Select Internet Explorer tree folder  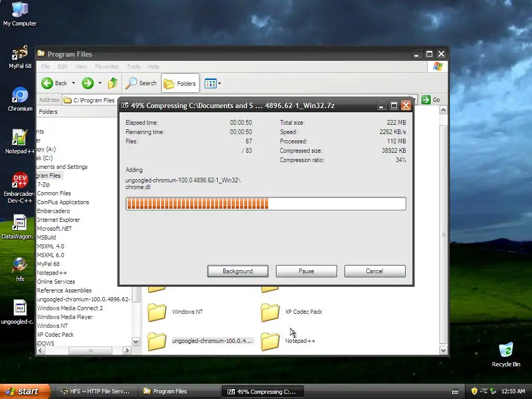58,220
